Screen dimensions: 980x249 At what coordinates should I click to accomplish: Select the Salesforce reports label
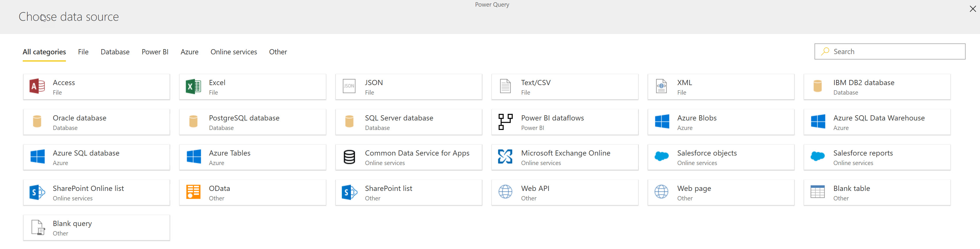click(863, 153)
